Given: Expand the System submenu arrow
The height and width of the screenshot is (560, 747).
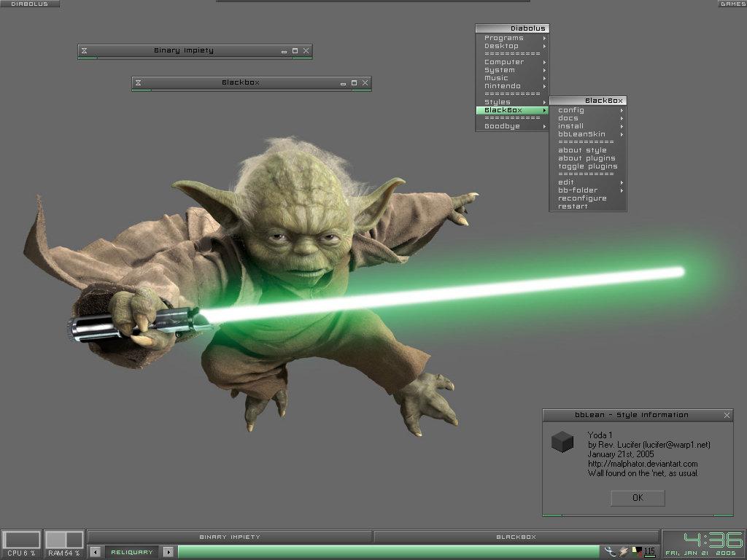Looking at the screenshot, I should point(544,71).
